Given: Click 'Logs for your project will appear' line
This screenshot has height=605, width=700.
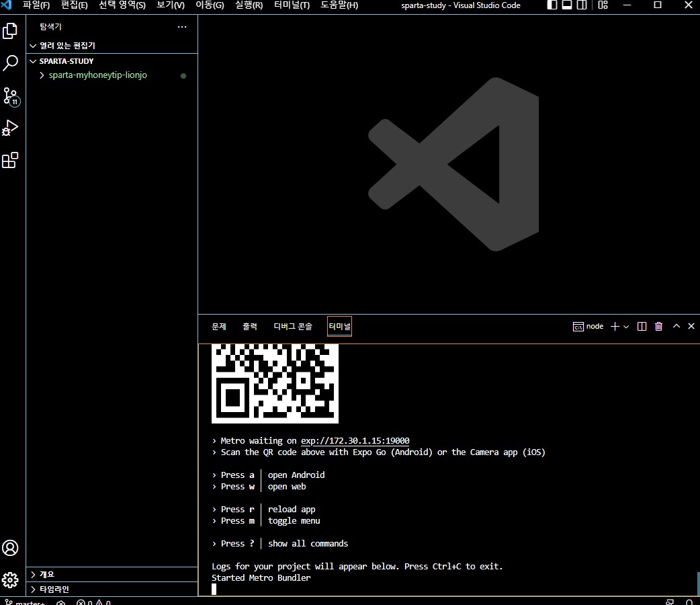Looking at the screenshot, I should click(357, 567).
